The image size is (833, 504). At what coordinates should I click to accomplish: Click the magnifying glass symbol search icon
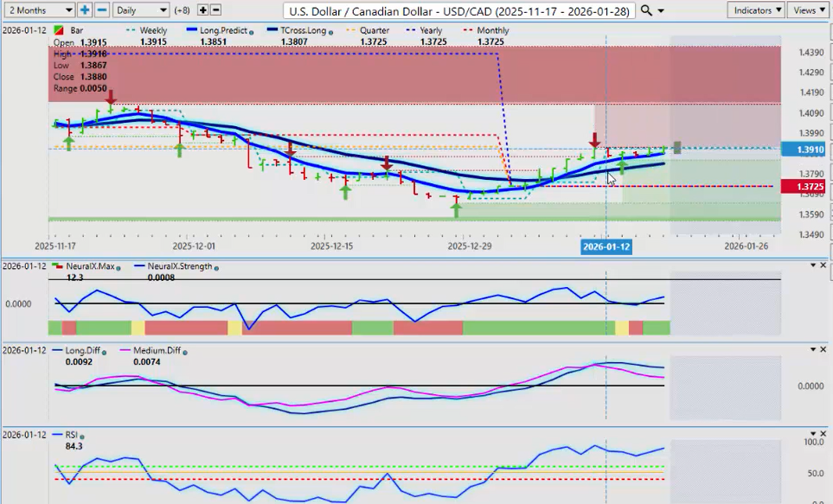coord(646,10)
